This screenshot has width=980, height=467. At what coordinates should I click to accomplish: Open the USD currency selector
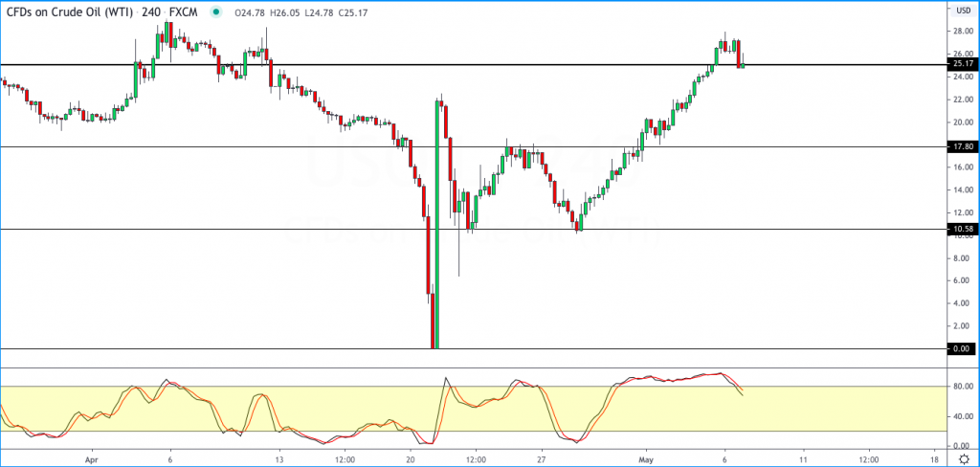point(963,10)
